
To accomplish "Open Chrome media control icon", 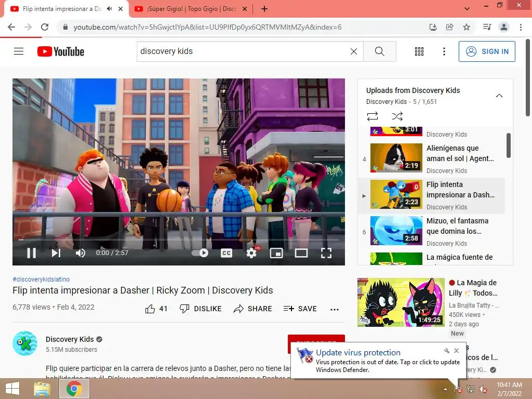I will pyautogui.click(x=487, y=27).
